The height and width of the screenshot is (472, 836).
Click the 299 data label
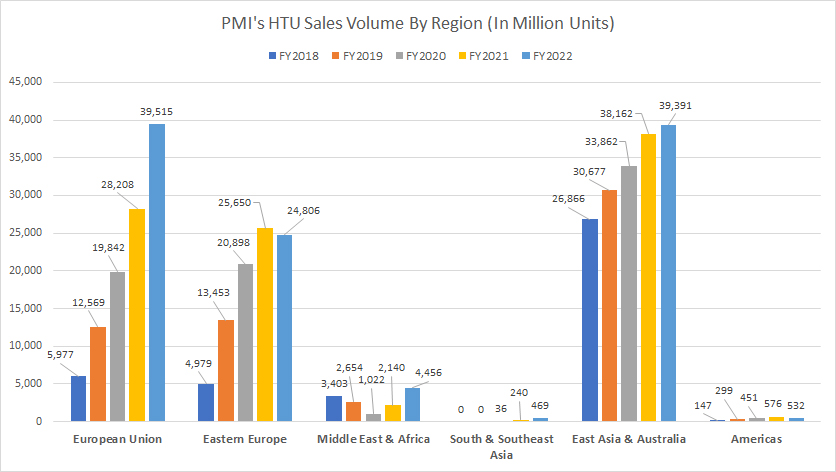pyautogui.click(x=724, y=391)
